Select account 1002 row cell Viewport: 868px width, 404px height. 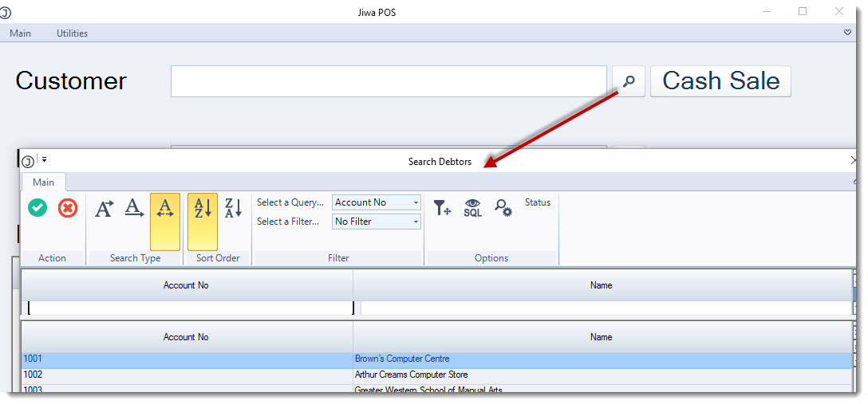click(187, 375)
